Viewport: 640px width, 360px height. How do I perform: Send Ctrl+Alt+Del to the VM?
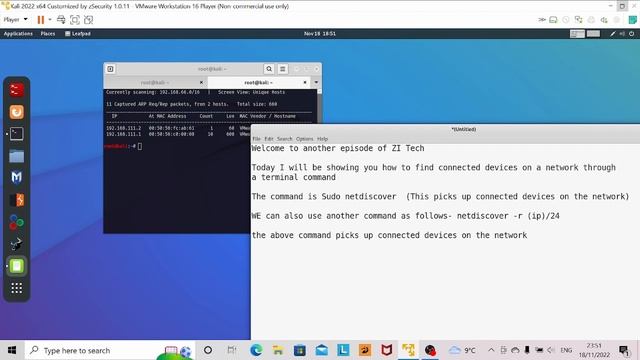pos(61,20)
